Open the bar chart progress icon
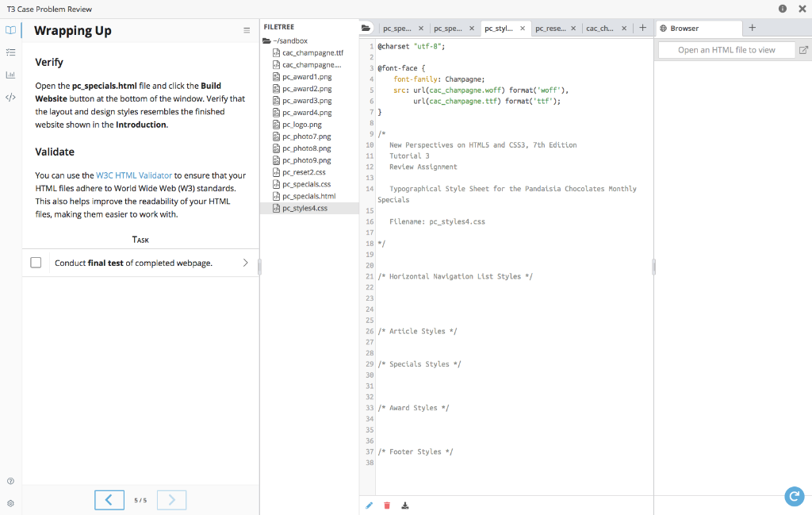The image size is (812, 515). click(x=10, y=75)
